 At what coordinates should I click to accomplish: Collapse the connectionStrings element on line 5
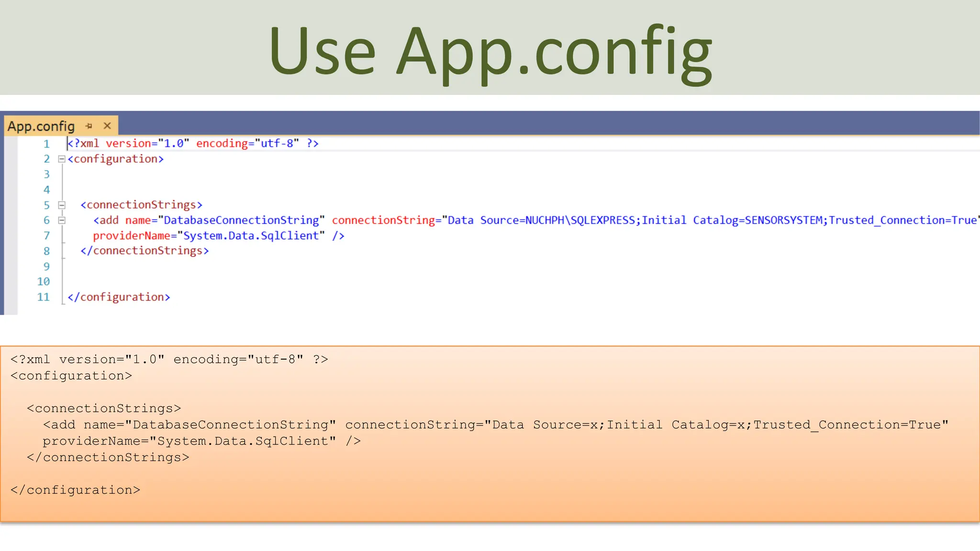(62, 205)
